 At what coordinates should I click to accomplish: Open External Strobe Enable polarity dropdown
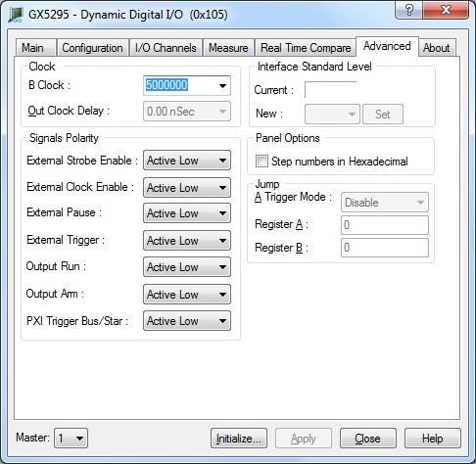pyautogui.click(x=187, y=161)
